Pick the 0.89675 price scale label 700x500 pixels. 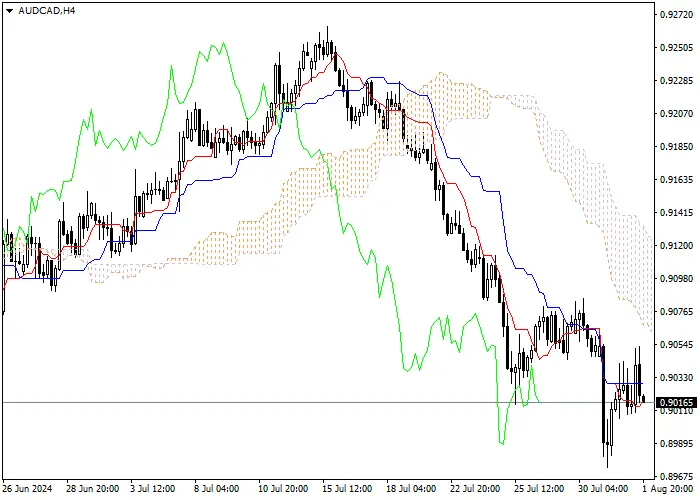coord(677,477)
